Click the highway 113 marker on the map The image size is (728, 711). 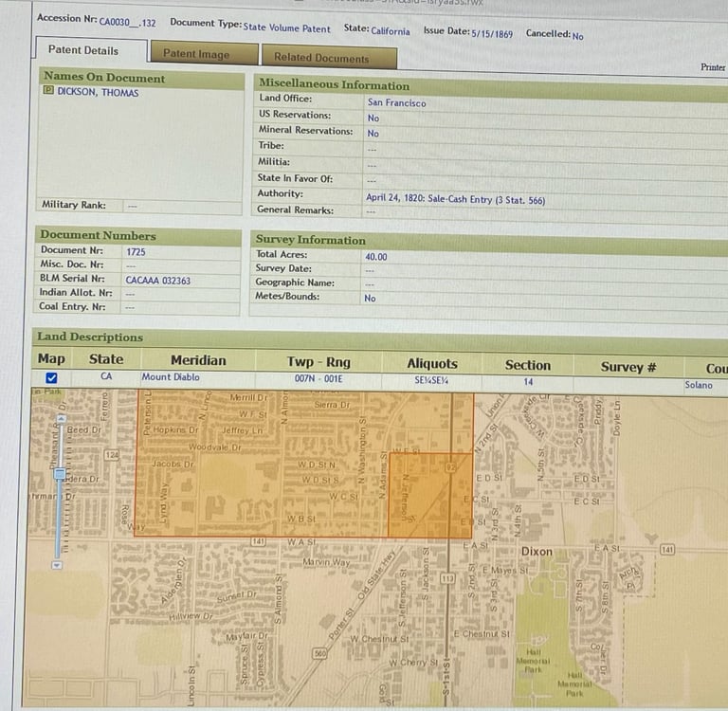pyautogui.click(x=447, y=578)
